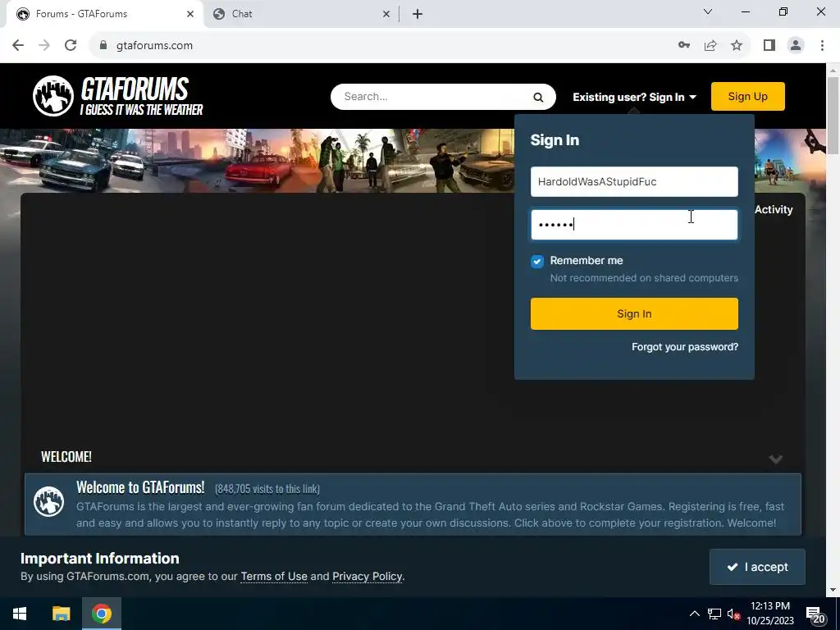Viewport: 840px width, 630px height.
Task: Click the padlock site info icon
Action: [103, 45]
